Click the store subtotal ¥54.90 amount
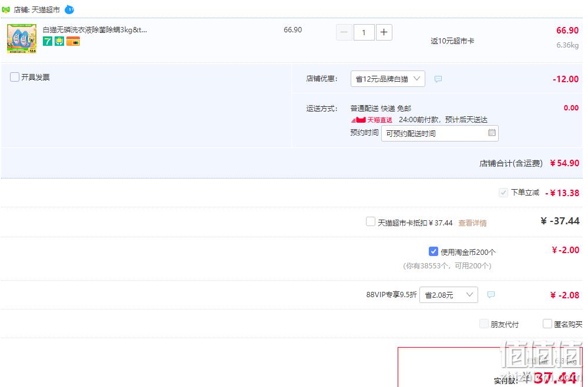Screen dimensions: 588x387 (565, 163)
